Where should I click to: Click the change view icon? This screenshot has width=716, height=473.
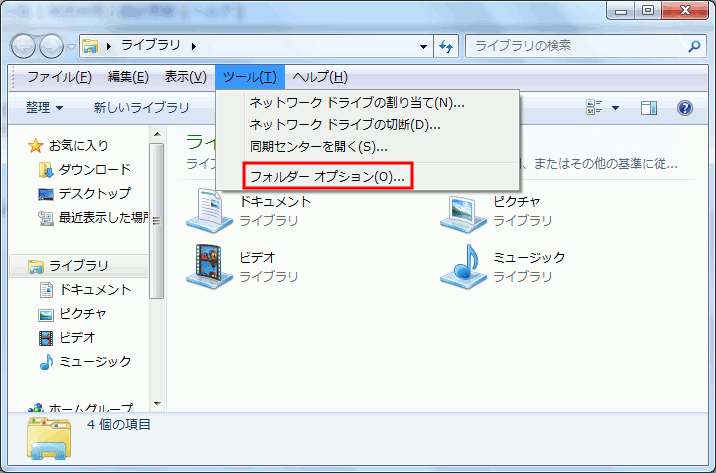595,108
